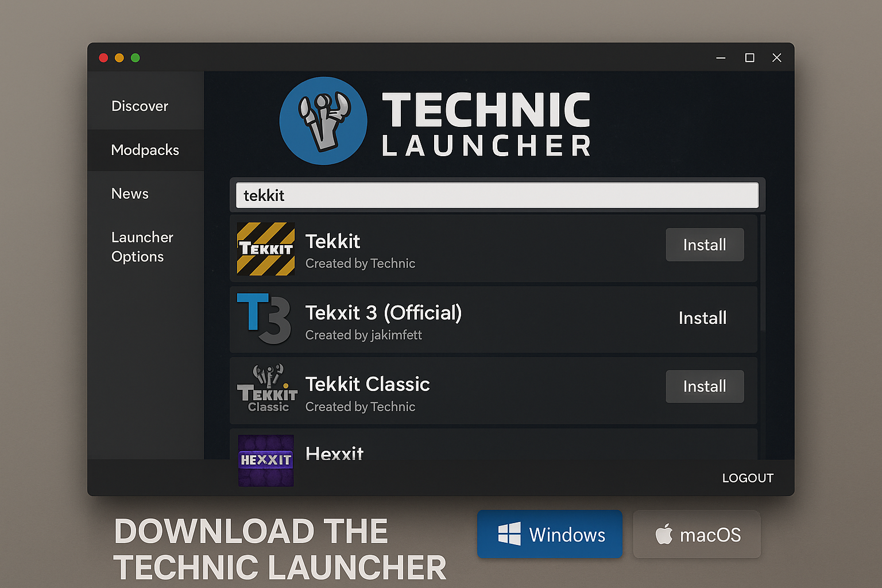Click the Windows download button
This screenshot has height=588, width=882.
pos(550,534)
